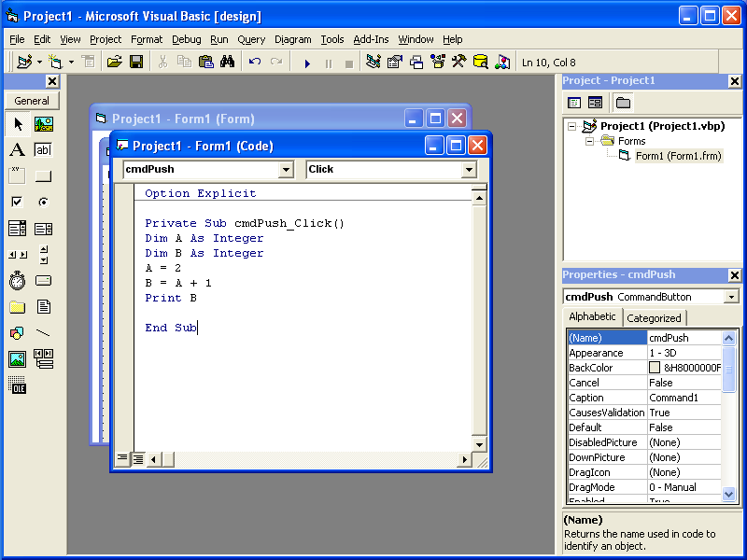The height and width of the screenshot is (560, 747).
Task: Select the Shape control tool
Action: point(18,333)
